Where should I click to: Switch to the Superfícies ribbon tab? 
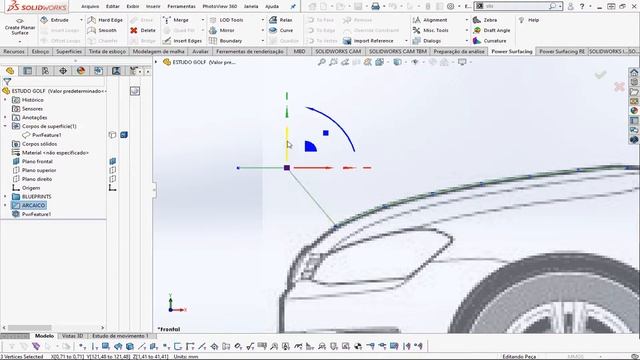pyautogui.click(x=69, y=51)
